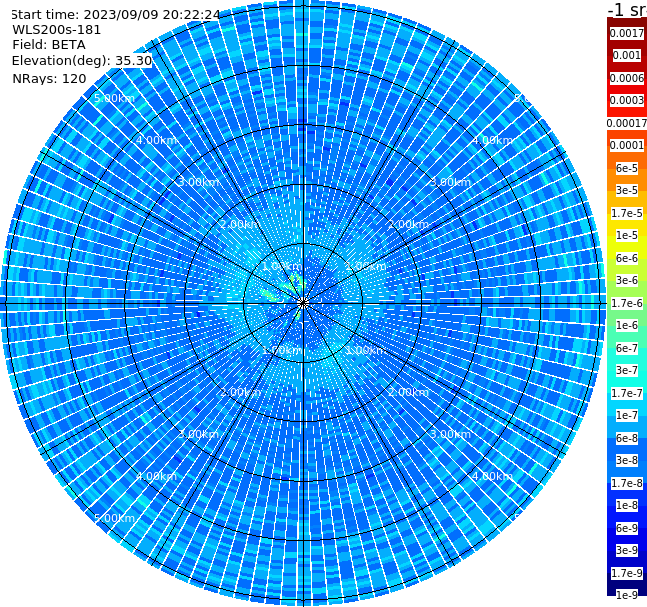Click the 1.7e-8 colorbar label
647x607 pixels.
(627, 483)
